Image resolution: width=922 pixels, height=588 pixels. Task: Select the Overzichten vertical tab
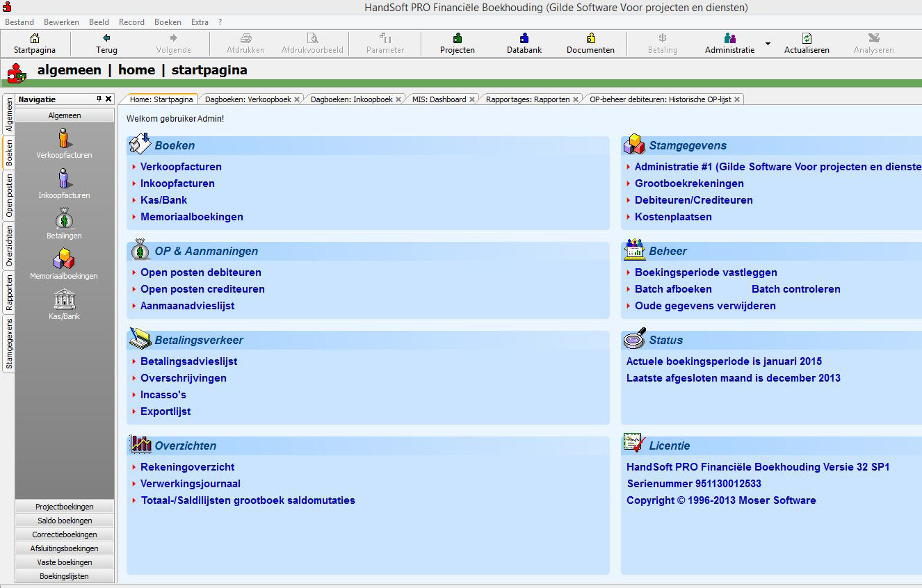(x=9, y=246)
